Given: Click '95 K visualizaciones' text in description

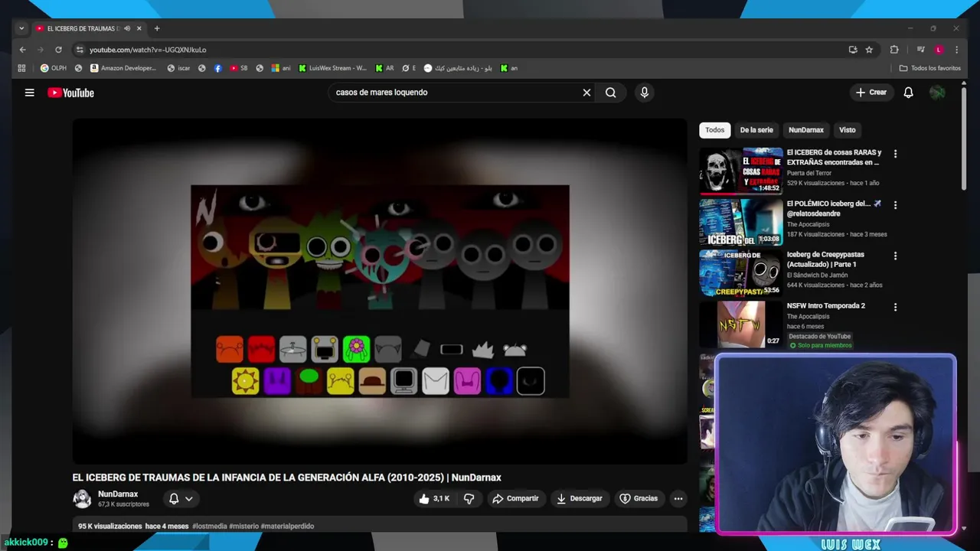Looking at the screenshot, I should (110, 527).
